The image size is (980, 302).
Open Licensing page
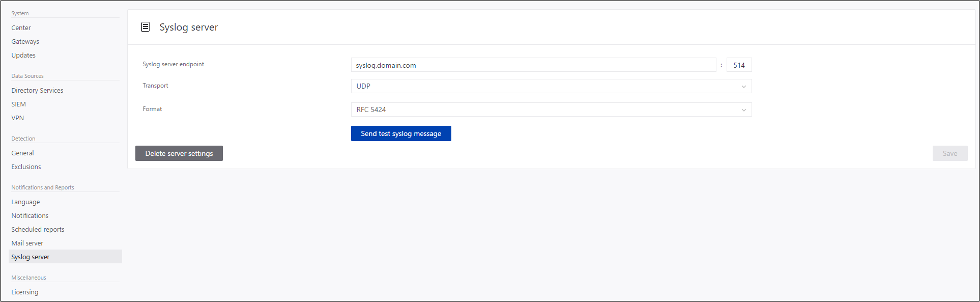click(25, 292)
